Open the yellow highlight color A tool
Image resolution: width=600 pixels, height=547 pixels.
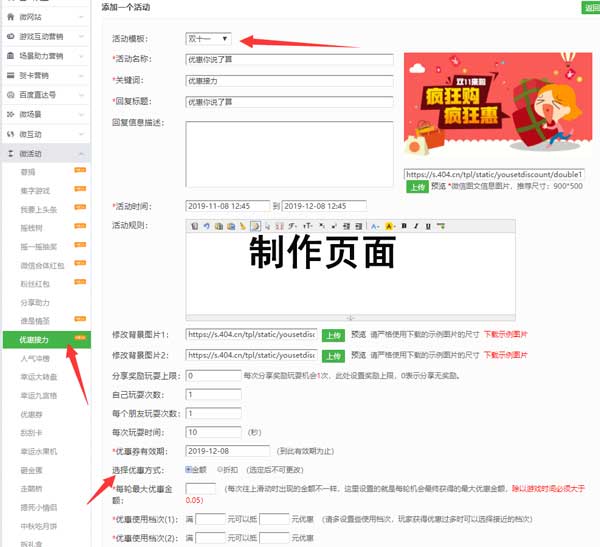click(390, 226)
